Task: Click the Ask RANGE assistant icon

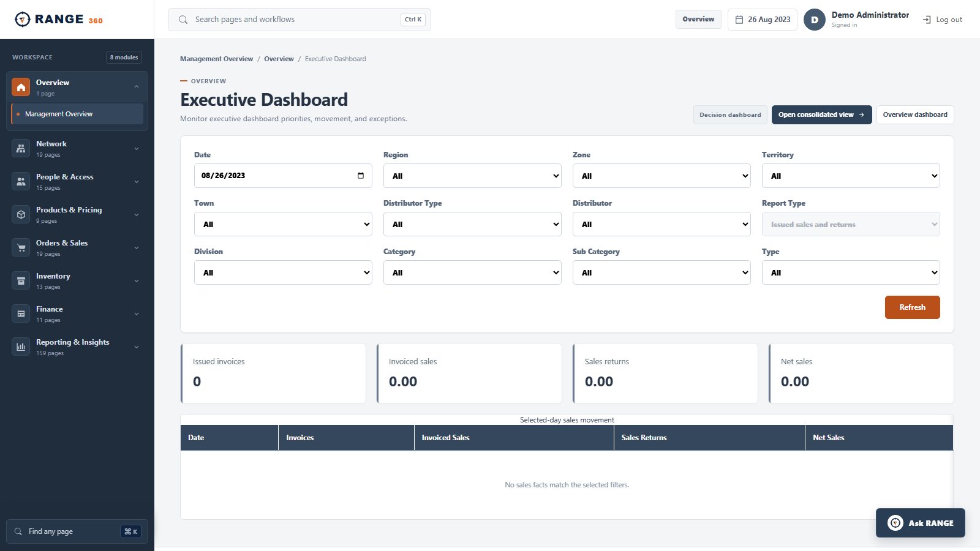Action: [x=895, y=523]
